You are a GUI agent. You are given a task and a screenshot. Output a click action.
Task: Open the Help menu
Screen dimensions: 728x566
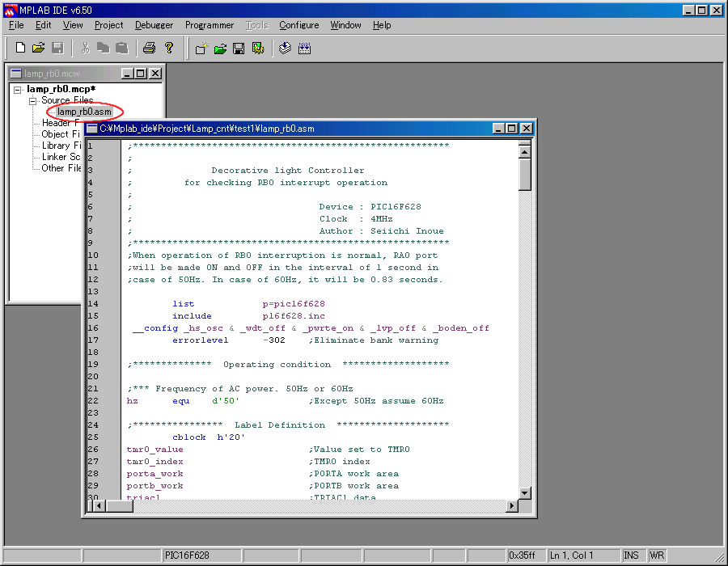coord(382,25)
